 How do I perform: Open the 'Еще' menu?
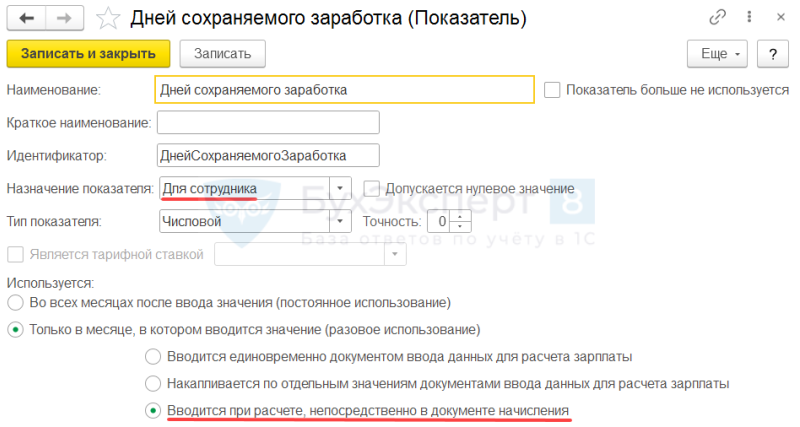click(717, 54)
